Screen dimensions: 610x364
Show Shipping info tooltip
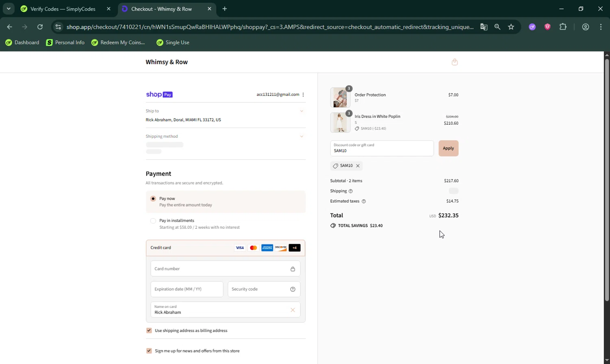pyautogui.click(x=351, y=191)
